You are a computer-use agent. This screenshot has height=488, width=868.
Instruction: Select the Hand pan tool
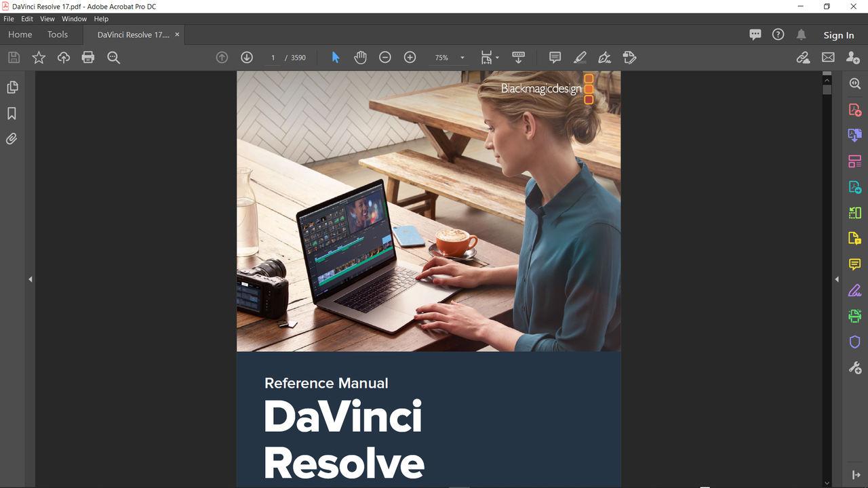[x=360, y=58]
